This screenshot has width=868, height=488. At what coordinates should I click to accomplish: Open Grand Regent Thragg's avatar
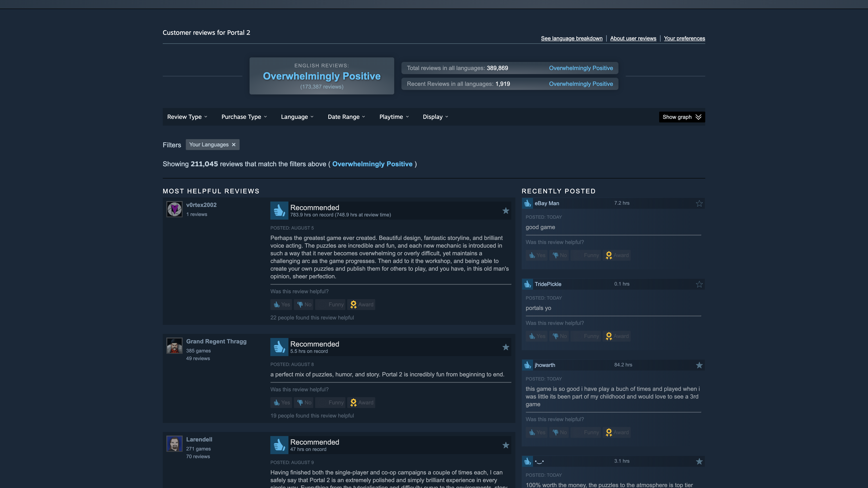click(x=175, y=345)
